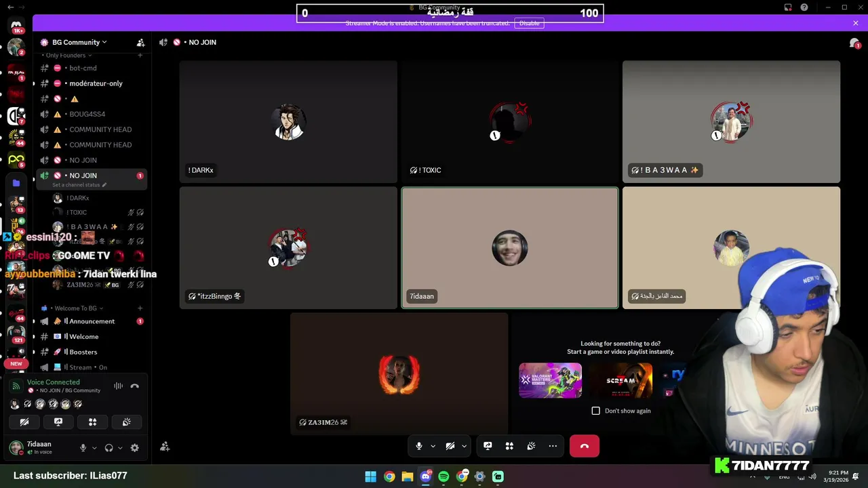
Task: Share your screen from the call control bar
Action: (x=488, y=446)
